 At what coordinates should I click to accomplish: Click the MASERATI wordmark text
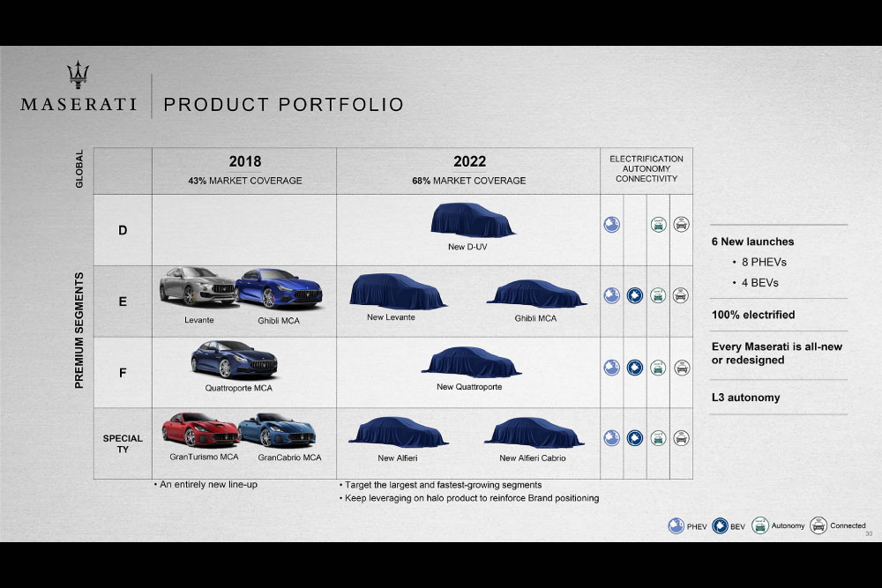tap(78, 105)
